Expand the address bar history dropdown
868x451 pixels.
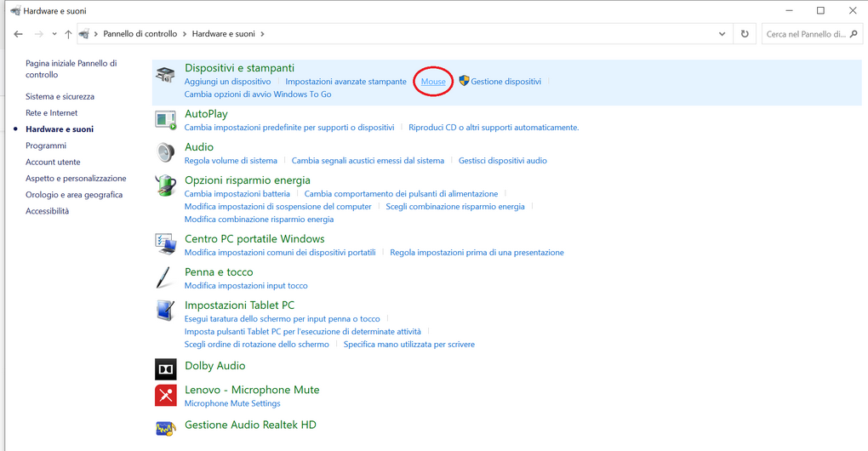[x=722, y=34]
